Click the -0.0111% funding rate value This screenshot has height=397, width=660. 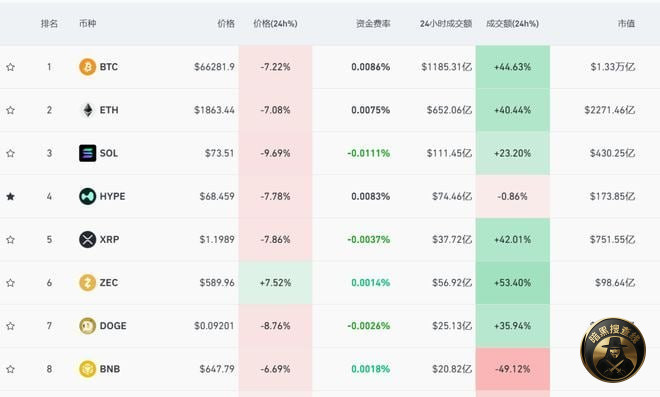[x=369, y=153]
